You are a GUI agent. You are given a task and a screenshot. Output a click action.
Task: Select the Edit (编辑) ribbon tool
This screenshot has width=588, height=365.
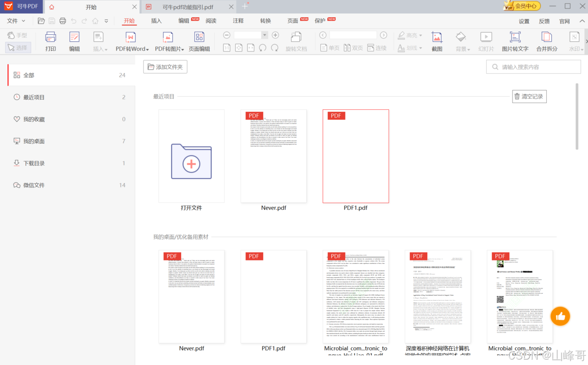tap(74, 42)
